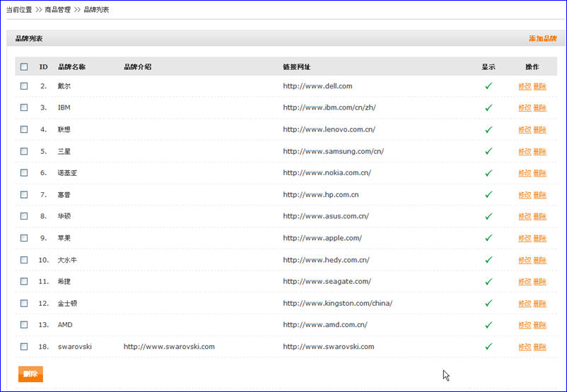The image size is (567, 392).
Task: Click 删除 link in the 苹果 row
Action: pyautogui.click(x=540, y=239)
